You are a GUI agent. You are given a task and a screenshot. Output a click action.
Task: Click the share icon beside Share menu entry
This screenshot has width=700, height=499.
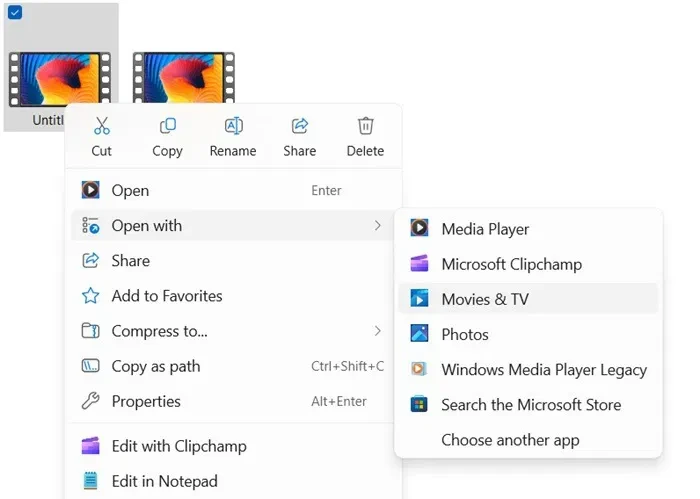click(91, 261)
